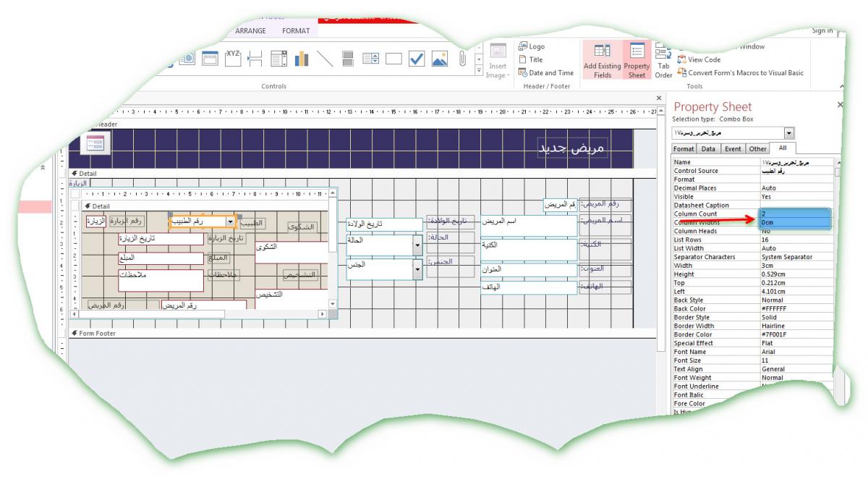Open the Property Sheet object selector dropdown
This screenshot has height=477, width=868.
tap(789, 133)
